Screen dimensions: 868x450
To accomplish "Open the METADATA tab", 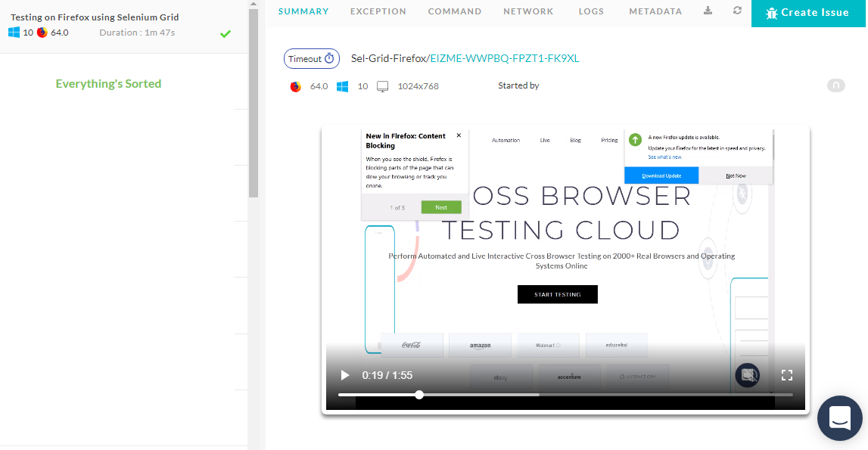I will coord(655,11).
